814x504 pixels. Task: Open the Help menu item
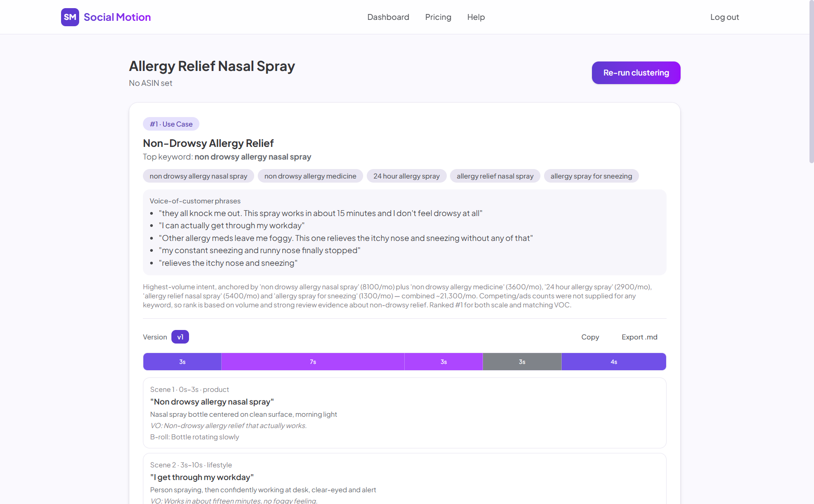[x=476, y=17]
